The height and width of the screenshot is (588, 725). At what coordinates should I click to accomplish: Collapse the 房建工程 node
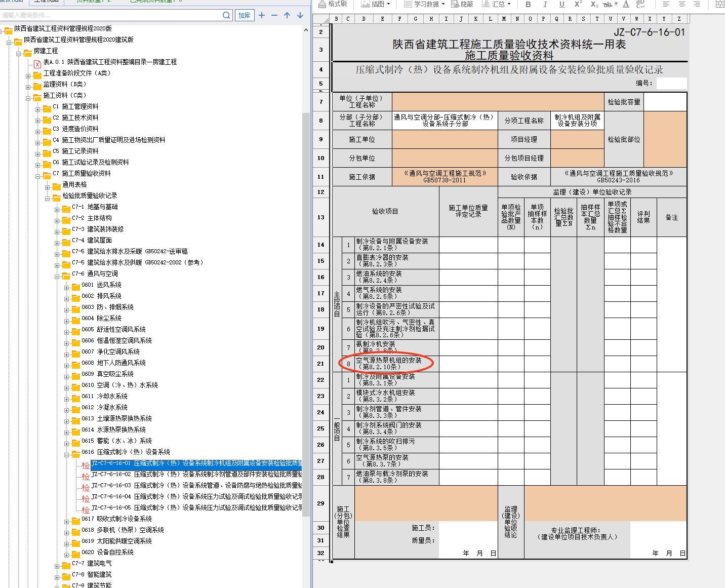coord(18,53)
